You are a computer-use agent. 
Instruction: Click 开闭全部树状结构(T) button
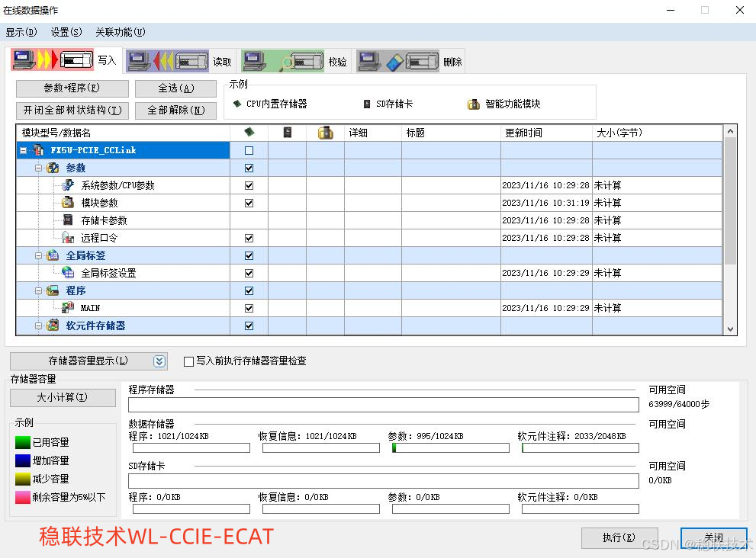tap(72, 111)
